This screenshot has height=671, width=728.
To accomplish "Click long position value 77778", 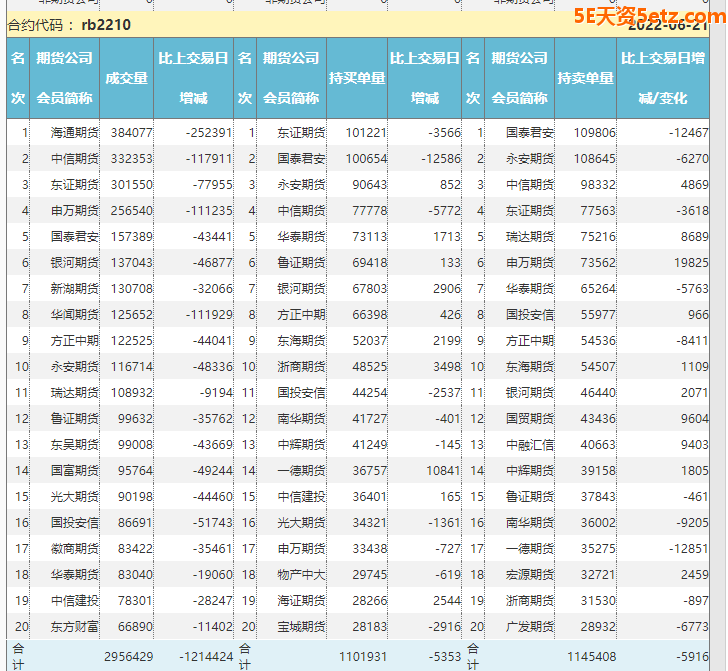I will click(369, 211).
